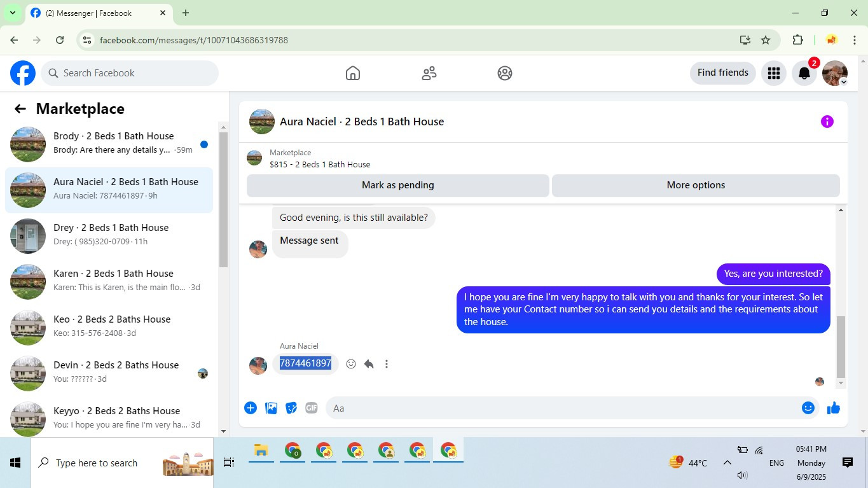The width and height of the screenshot is (868, 488).
Task: Reload the page
Action: point(60,40)
